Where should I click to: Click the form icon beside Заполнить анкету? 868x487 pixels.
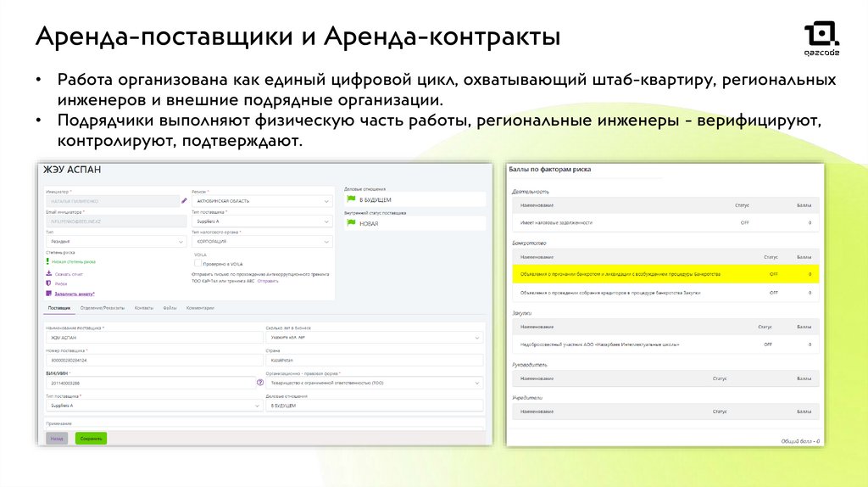pyautogui.click(x=48, y=293)
